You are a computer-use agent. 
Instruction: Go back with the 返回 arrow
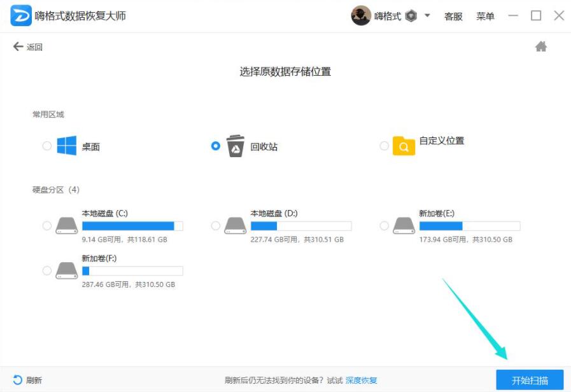point(28,46)
